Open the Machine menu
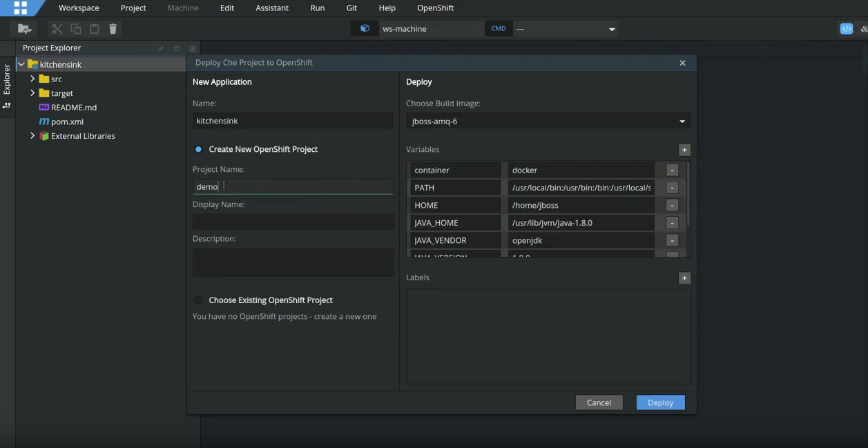868x448 pixels. (x=183, y=8)
